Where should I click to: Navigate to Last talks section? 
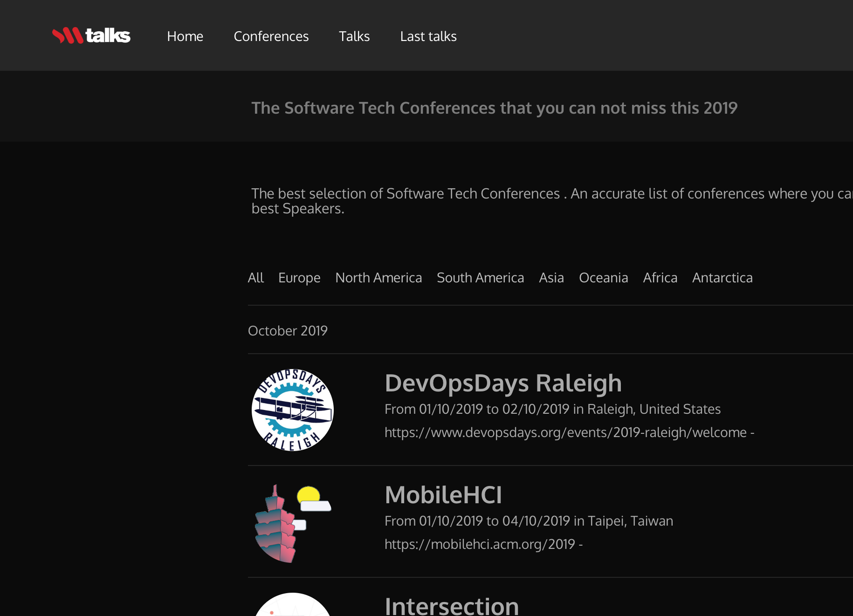[428, 36]
